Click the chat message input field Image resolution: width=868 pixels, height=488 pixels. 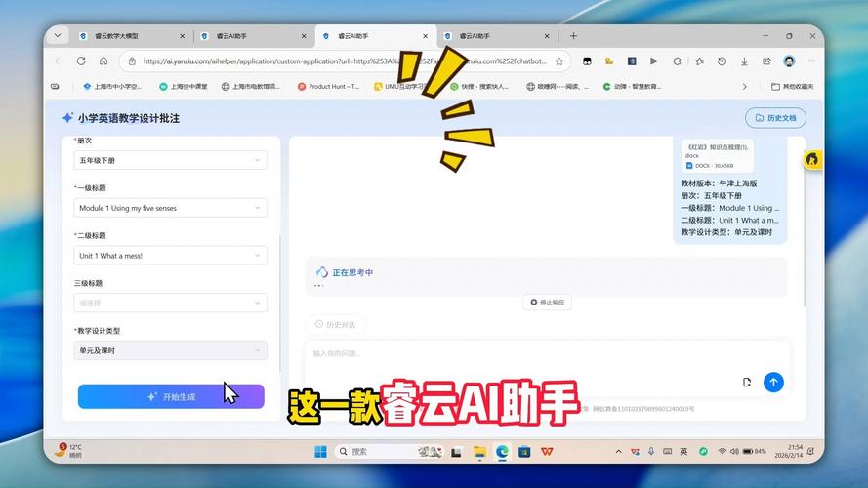[x=517, y=353]
